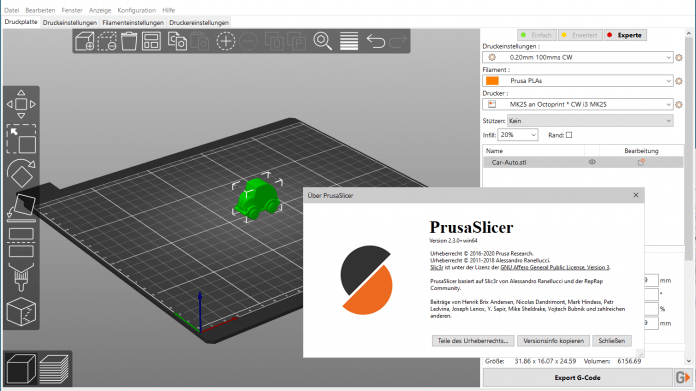The image size is (696, 391).
Task: Open the Datei menu
Action: tap(12, 10)
